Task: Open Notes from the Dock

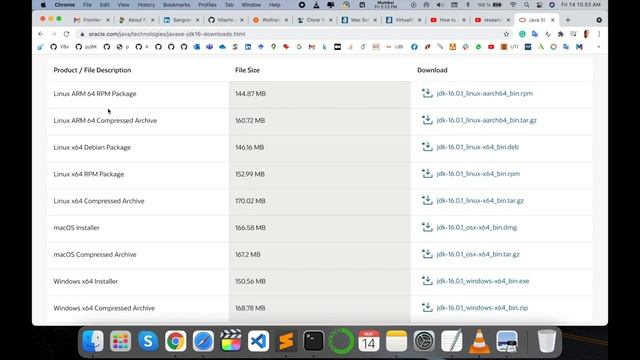Action: click(x=396, y=341)
